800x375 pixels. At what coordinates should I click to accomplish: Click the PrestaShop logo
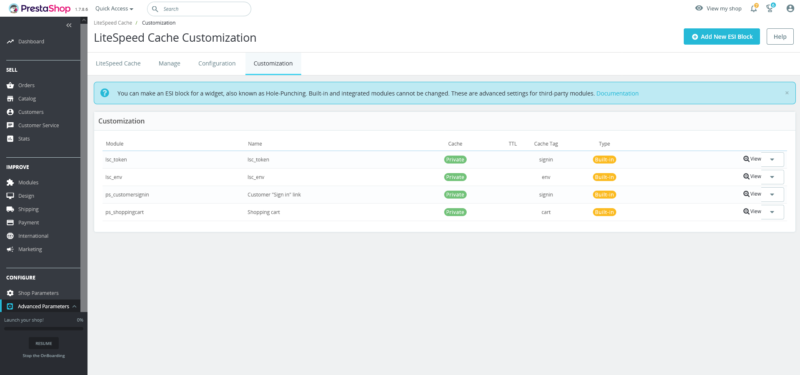tap(39, 9)
